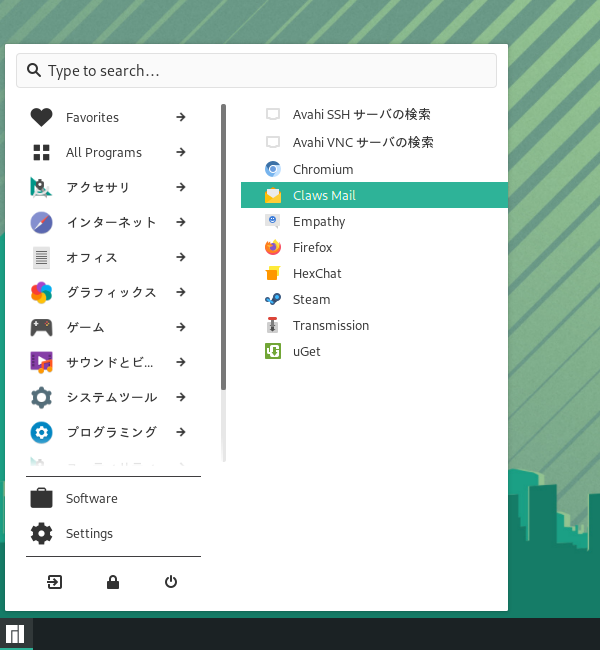The image size is (600, 650).
Task: Click the Chromium app icon
Action: click(x=273, y=169)
